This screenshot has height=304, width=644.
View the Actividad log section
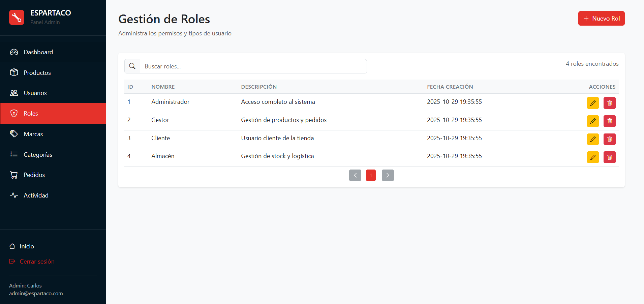click(53, 195)
